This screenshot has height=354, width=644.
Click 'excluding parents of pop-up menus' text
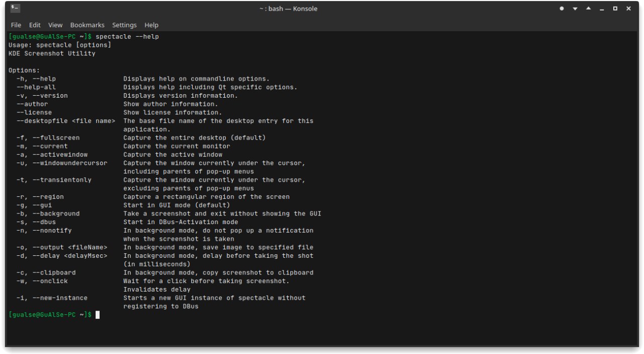[x=189, y=188]
